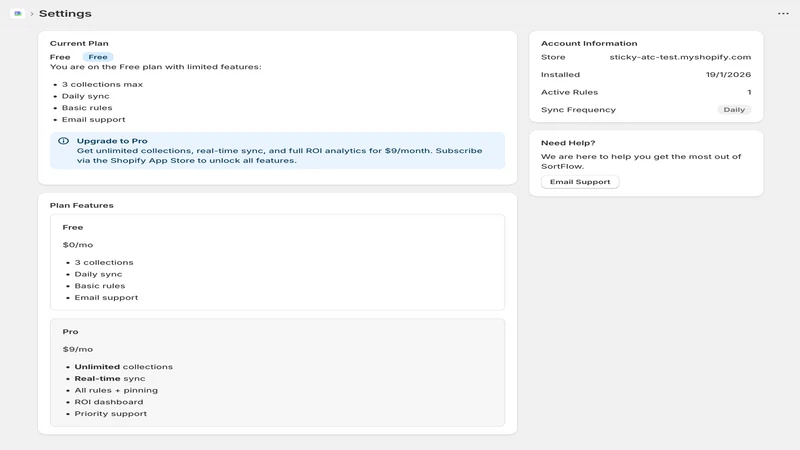Click the 'All rules + pinning' bullet
The image size is (800, 450).
coord(116,390)
